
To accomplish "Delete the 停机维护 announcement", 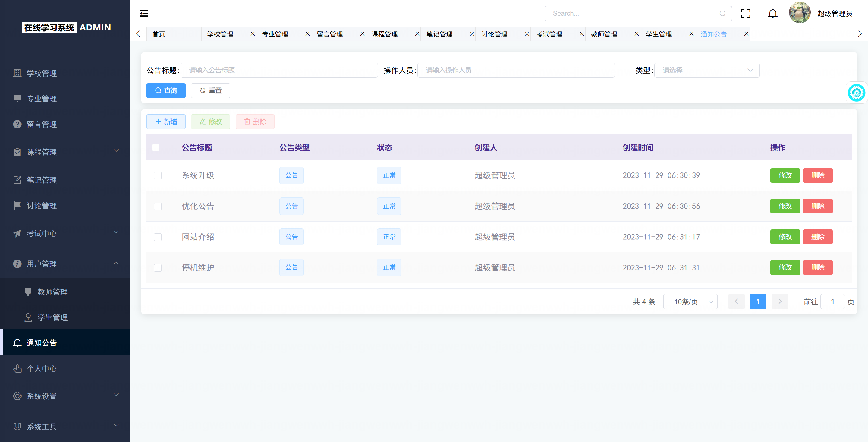I will pyautogui.click(x=817, y=268).
